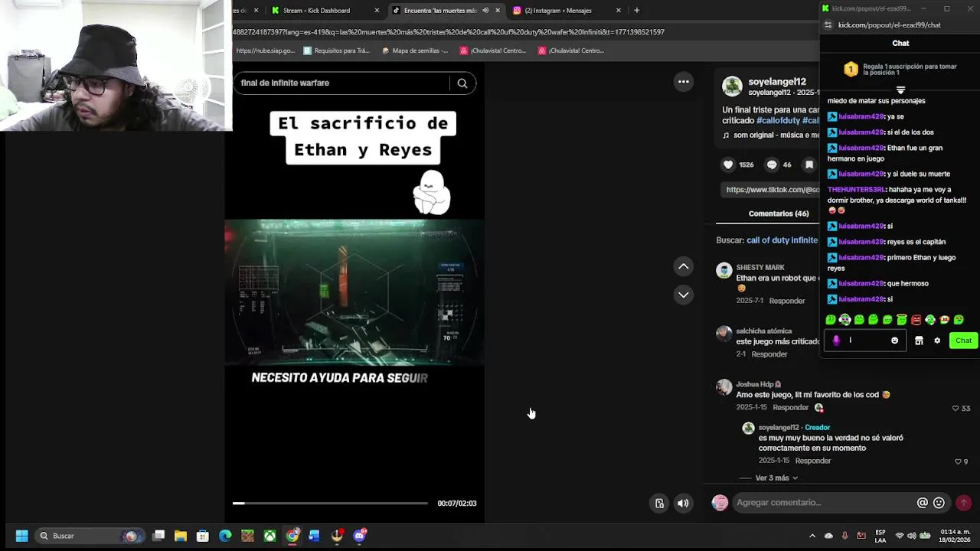Like the video with heart icon
The image size is (980, 551).
728,165
